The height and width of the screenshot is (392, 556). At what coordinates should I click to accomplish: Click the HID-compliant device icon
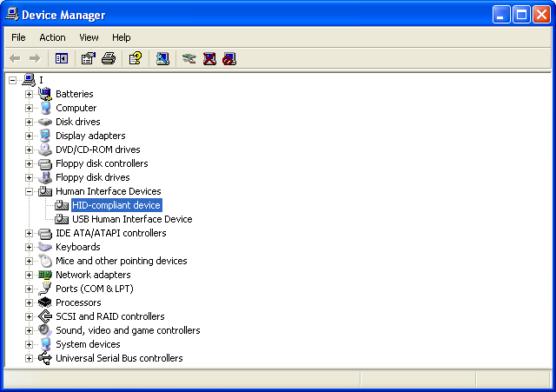62,205
